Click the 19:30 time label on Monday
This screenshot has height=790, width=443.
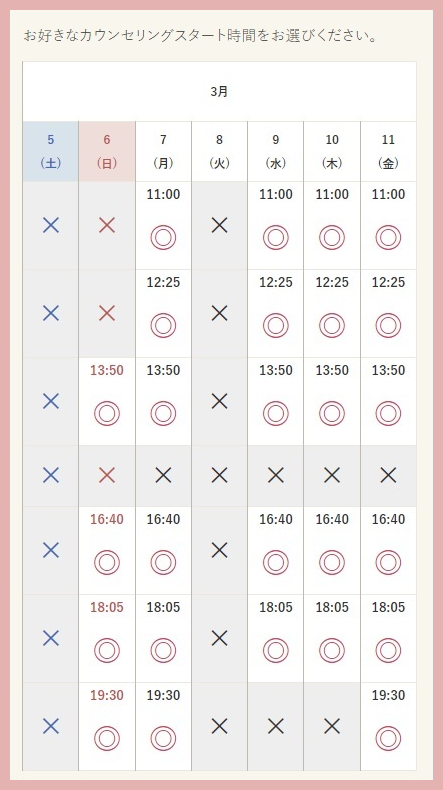click(x=163, y=695)
